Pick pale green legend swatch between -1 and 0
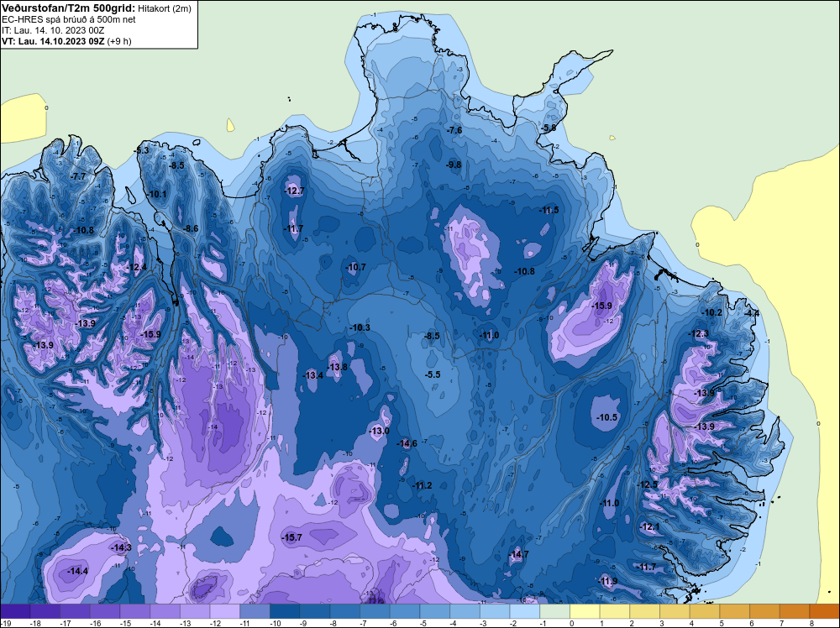Screen dimensions: 840x628 click(x=555, y=611)
